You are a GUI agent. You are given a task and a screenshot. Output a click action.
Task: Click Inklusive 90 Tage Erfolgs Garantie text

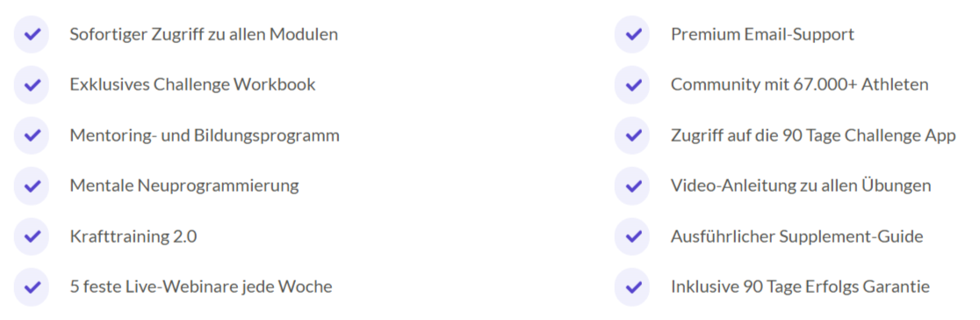coord(801,287)
